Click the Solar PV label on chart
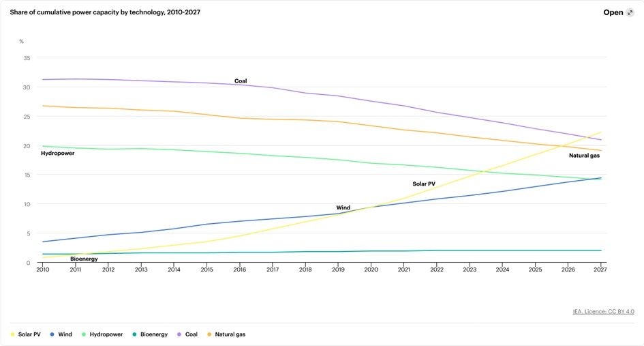This screenshot has height=346, width=644. click(x=424, y=184)
